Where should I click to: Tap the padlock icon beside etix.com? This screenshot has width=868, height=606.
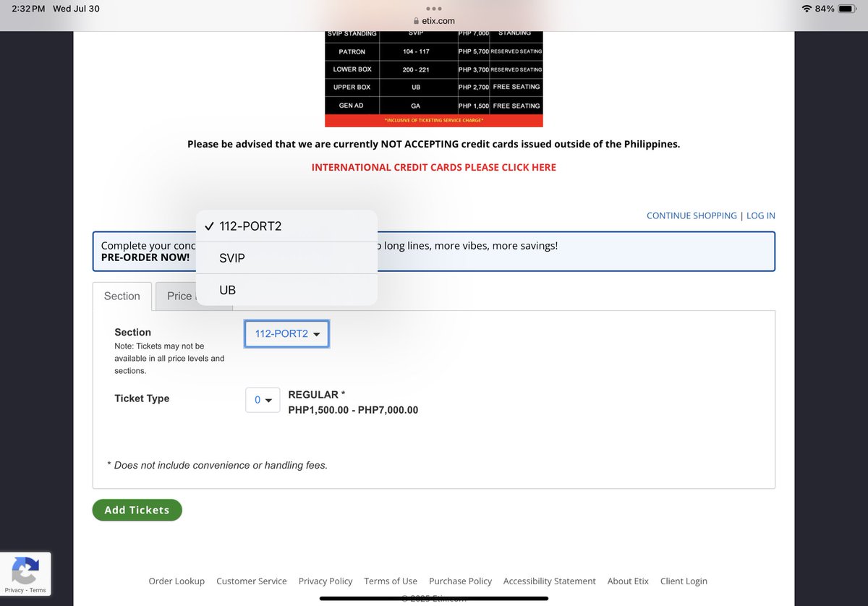[415, 21]
